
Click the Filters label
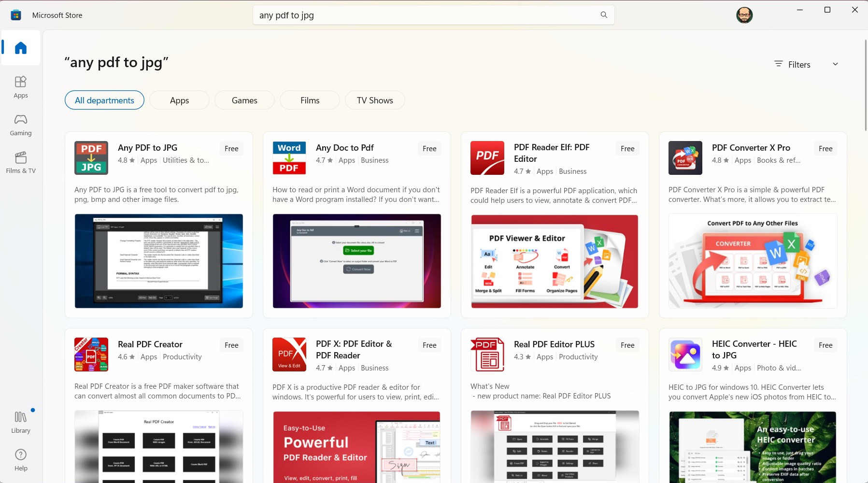(799, 64)
